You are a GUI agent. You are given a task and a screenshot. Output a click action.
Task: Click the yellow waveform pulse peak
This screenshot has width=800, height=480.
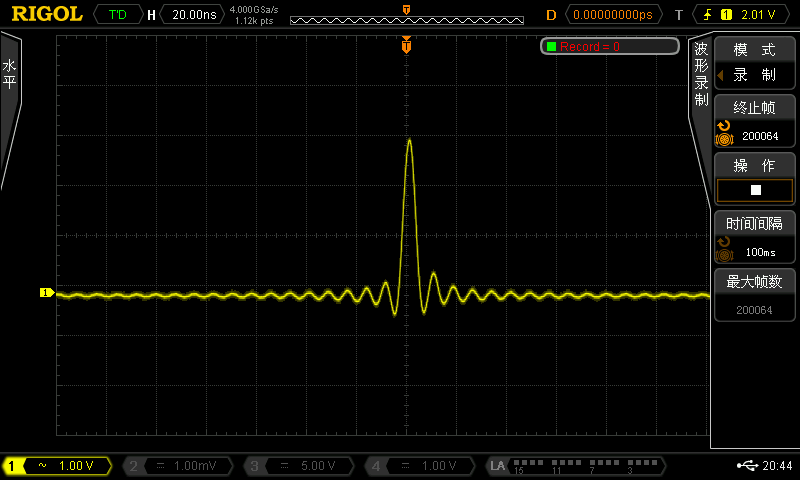[409, 141]
